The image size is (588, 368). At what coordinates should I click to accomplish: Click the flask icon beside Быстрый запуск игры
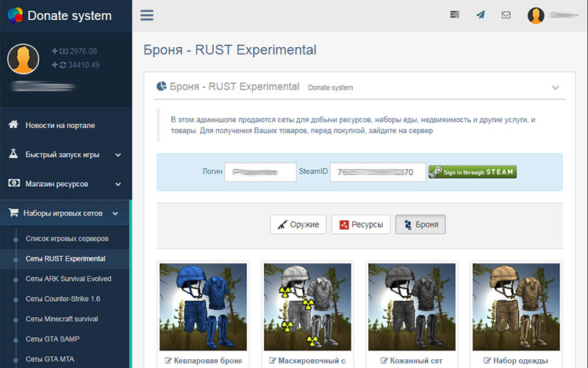[13, 154]
